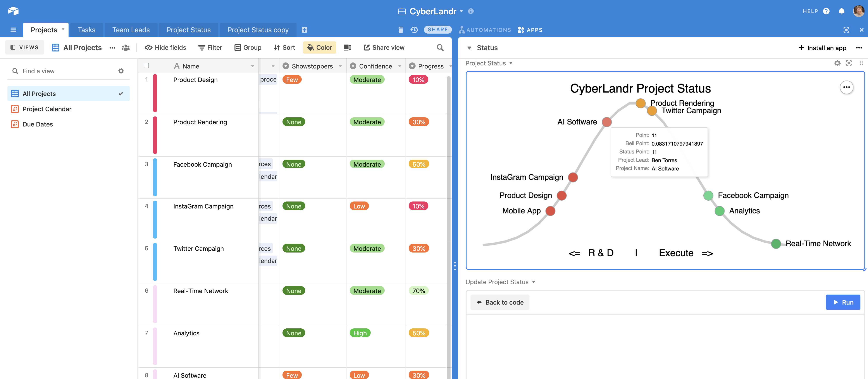Open the Sort options
This screenshot has width=868, height=379.
click(x=284, y=48)
